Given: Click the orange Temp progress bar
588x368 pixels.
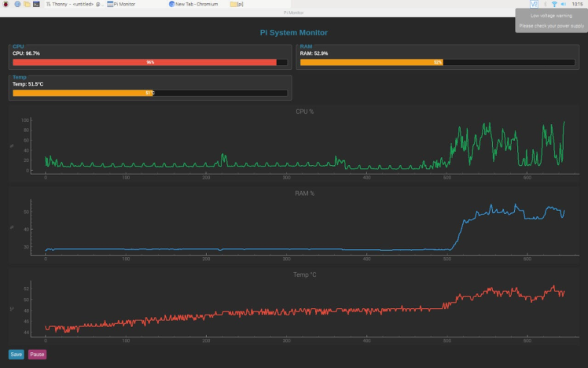Looking at the screenshot, I should 83,93.
